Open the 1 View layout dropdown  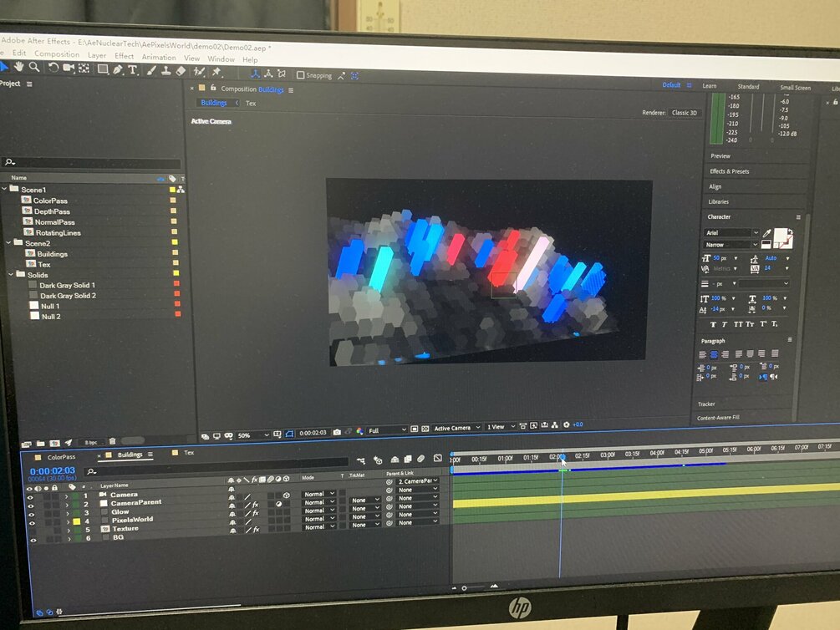[x=501, y=427]
